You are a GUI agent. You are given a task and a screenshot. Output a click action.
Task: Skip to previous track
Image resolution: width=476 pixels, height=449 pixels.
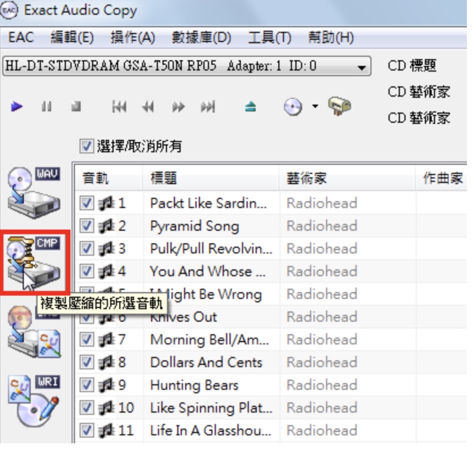pyautogui.click(x=119, y=107)
